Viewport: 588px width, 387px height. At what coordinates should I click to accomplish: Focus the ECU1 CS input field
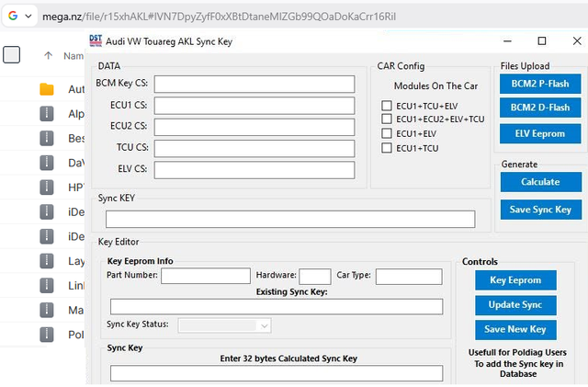(x=254, y=106)
